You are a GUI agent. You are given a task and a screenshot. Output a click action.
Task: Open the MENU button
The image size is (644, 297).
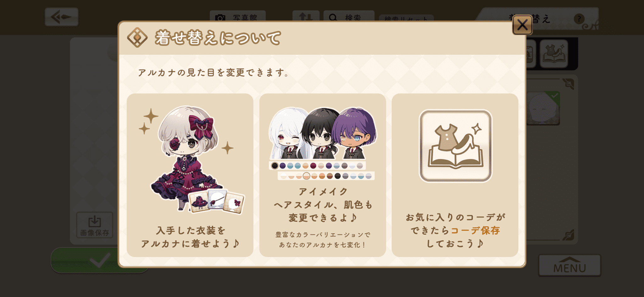569,265
